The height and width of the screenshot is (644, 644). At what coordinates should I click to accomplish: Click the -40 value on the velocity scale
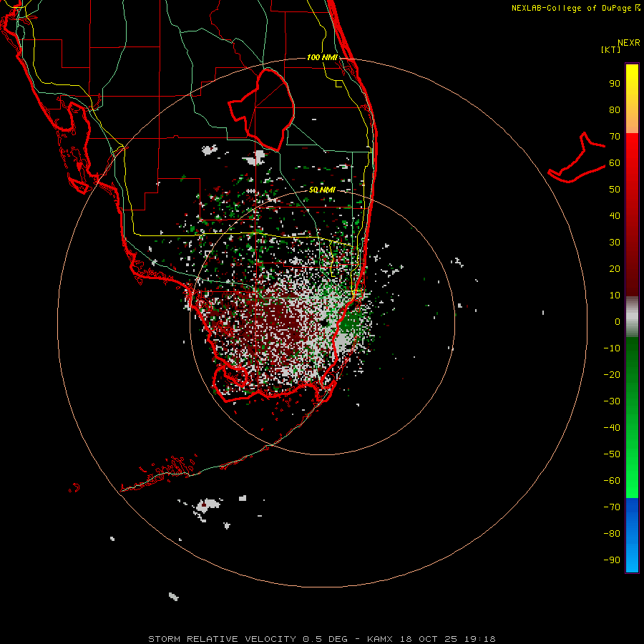point(612,428)
